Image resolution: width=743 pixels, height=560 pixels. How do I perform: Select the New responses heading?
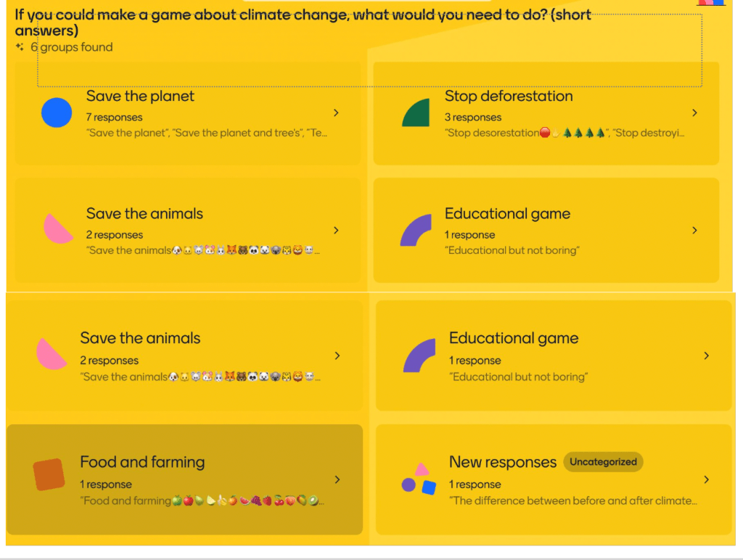pos(503,462)
